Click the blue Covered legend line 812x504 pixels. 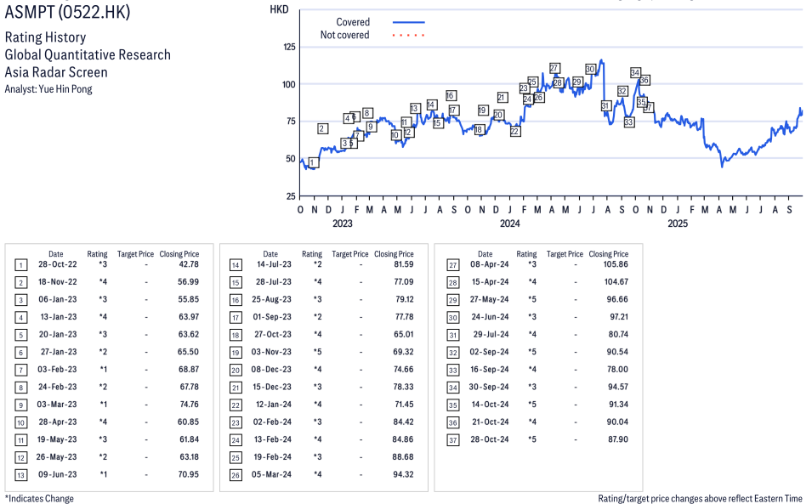click(408, 22)
